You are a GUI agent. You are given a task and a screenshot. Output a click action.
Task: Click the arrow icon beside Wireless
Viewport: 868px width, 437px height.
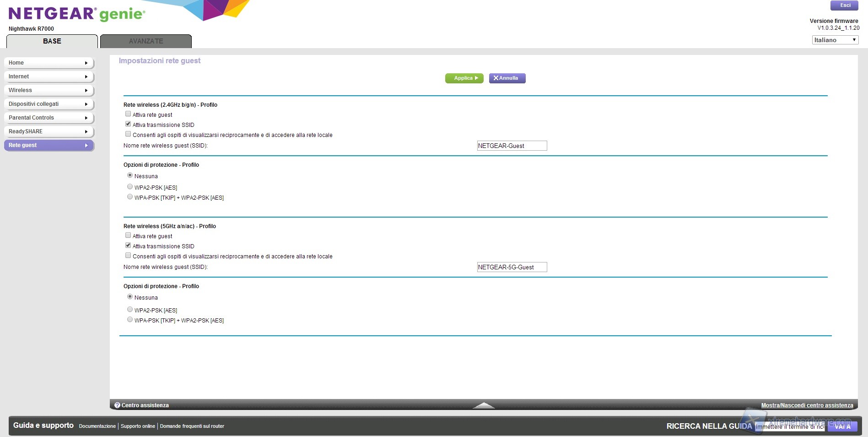tap(86, 91)
